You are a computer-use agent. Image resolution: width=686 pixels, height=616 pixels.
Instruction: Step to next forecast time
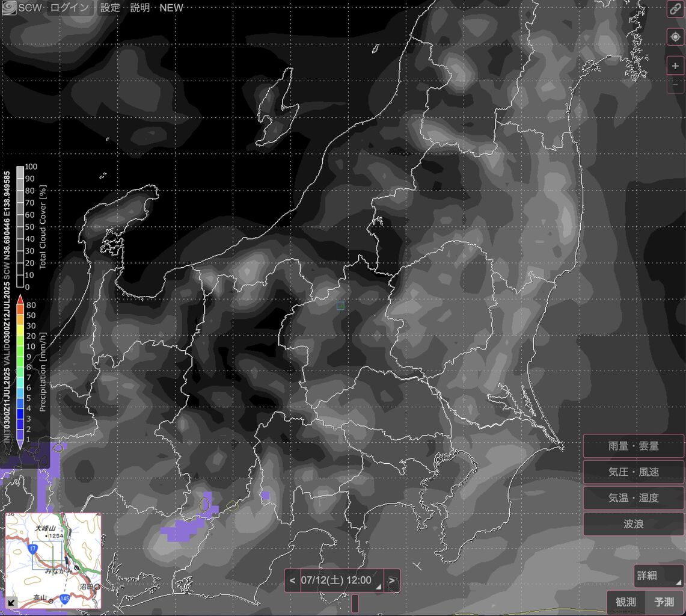[x=391, y=581]
